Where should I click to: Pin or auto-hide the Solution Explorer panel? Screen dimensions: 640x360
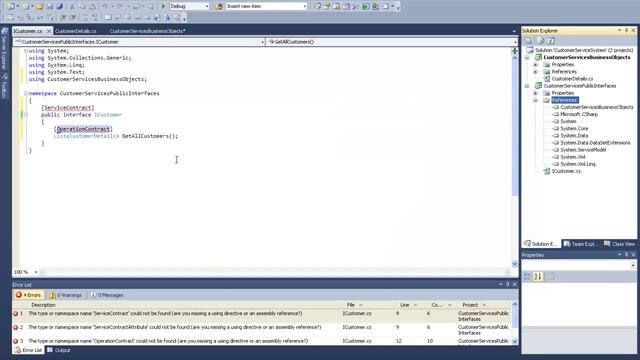pos(626,30)
